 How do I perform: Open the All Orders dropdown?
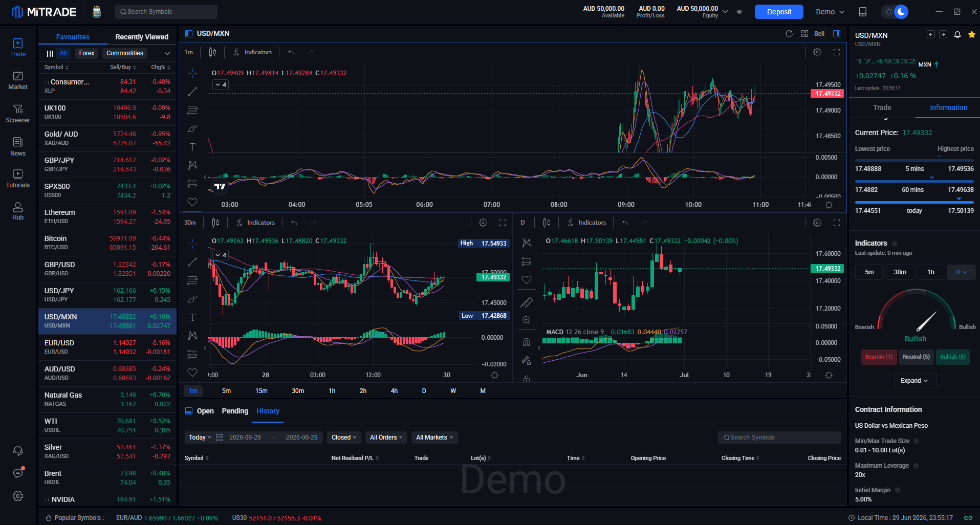[386, 437]
